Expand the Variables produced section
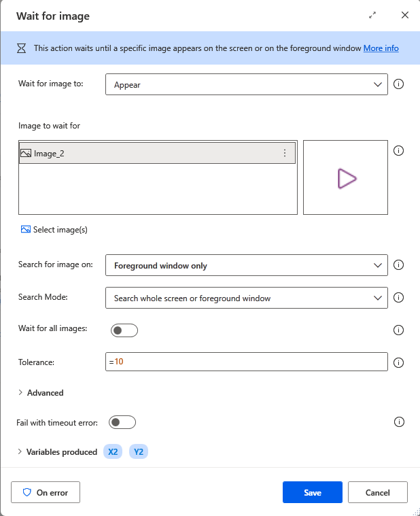The width and height of the screenshot is (420, 516). click(x=58, y=452)
